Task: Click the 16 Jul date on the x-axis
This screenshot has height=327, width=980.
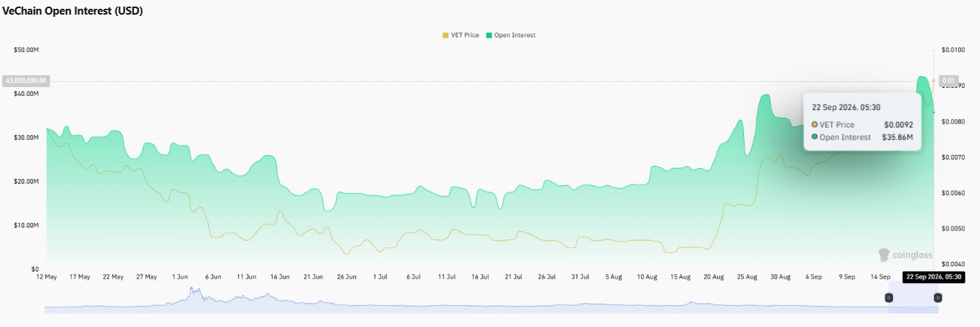Action: tap(480, 277)
